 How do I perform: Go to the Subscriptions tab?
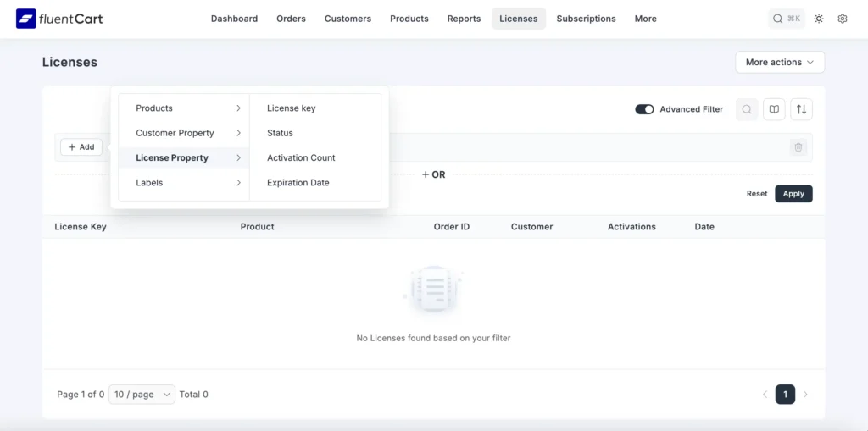tap(586, 19)
